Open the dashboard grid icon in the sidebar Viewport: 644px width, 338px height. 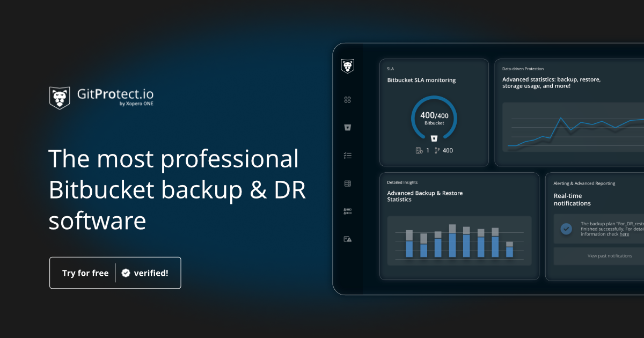(347, 100)
